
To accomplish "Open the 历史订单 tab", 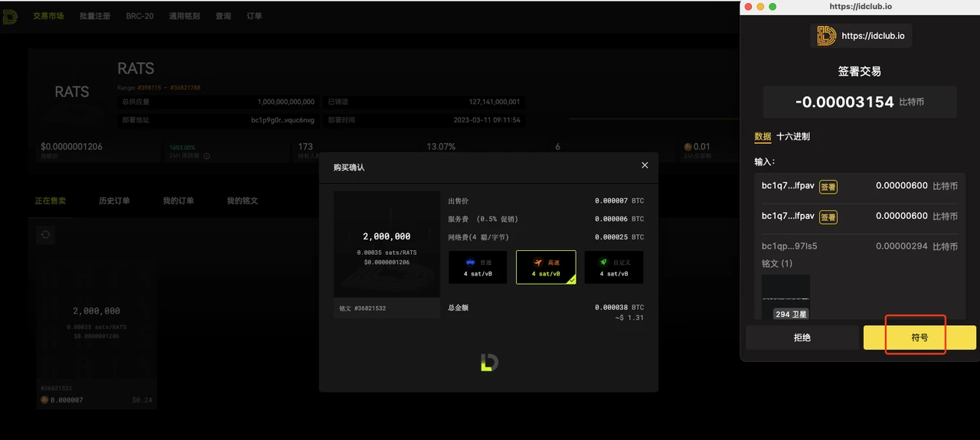I will (x=114, y=201).
